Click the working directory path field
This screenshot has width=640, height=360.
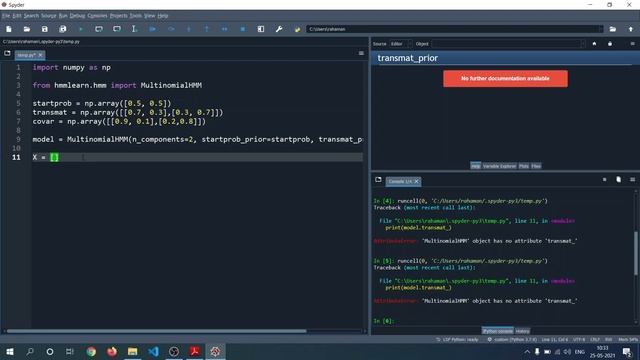pos(452,29)
